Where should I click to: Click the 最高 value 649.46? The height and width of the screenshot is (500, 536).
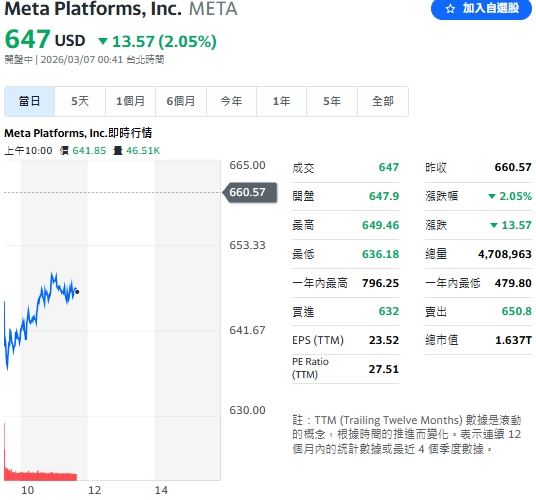point(380,225)
